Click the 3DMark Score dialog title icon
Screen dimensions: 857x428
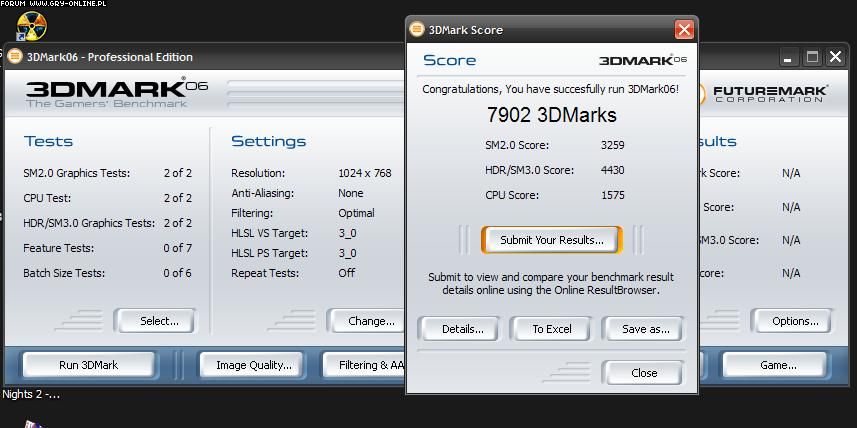[416, 29]
